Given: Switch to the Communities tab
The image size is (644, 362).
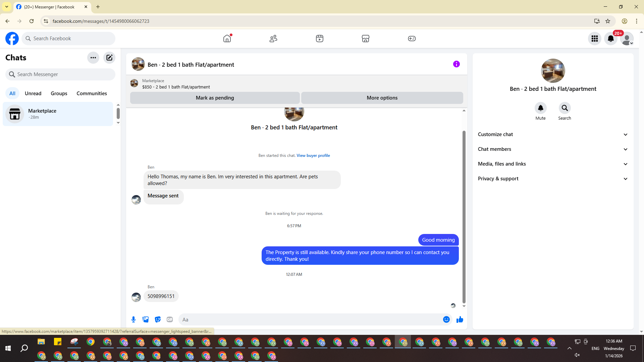Looking at the screenshot, I should [x=92, y=94].
